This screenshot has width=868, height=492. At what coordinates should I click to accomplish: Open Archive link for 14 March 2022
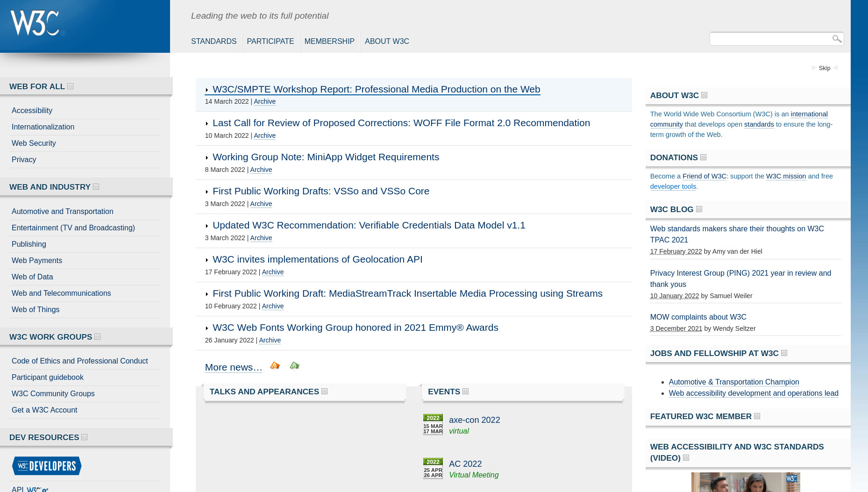click(x=265, y=102)
